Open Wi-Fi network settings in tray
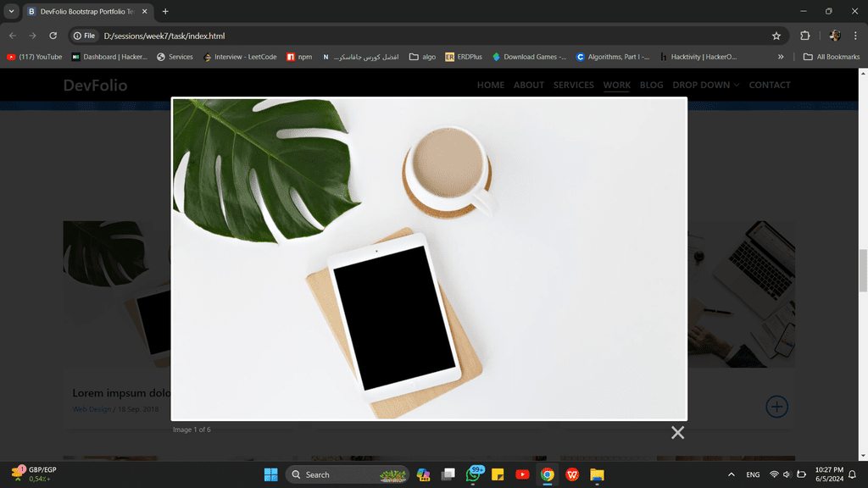The height and width of the screenshot is (488, 868). pos(774,474)
